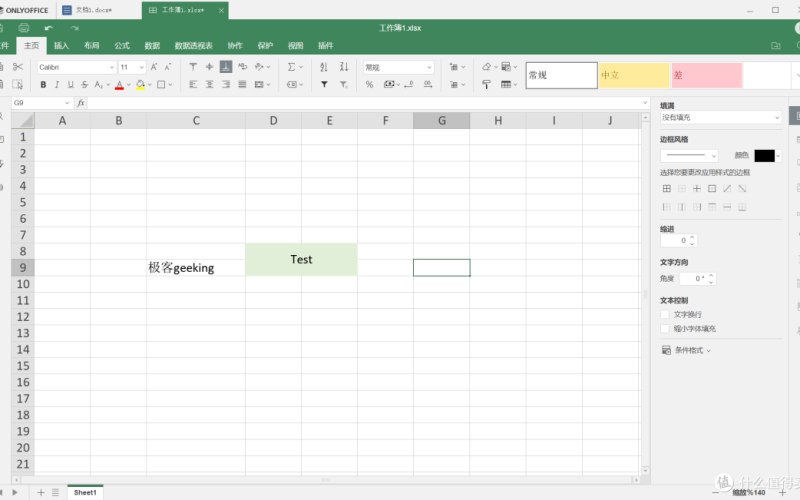Switch to the Insert ribbon tab
Viewport: 800px width, 500px height.
(x=61, y=45)
